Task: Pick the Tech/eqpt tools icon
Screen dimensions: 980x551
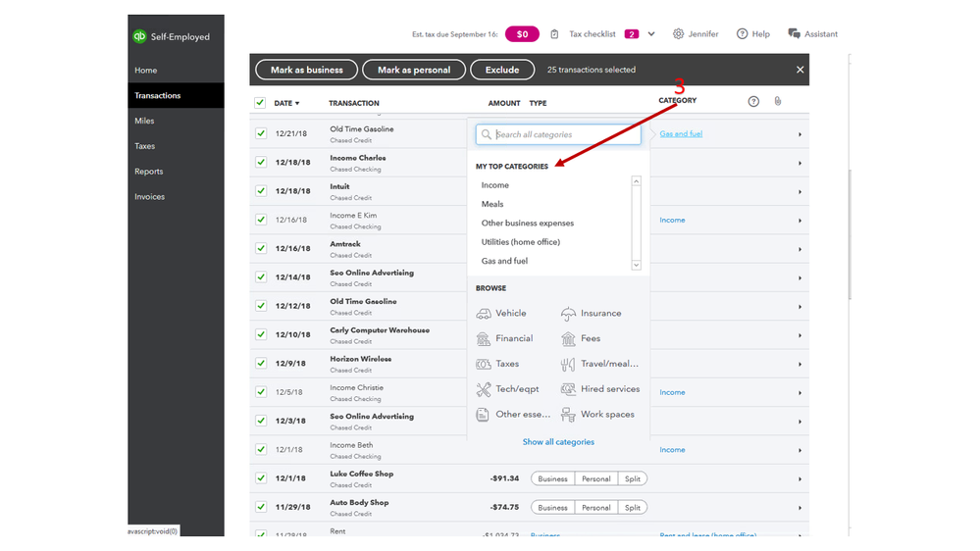Action: (484, 389)
